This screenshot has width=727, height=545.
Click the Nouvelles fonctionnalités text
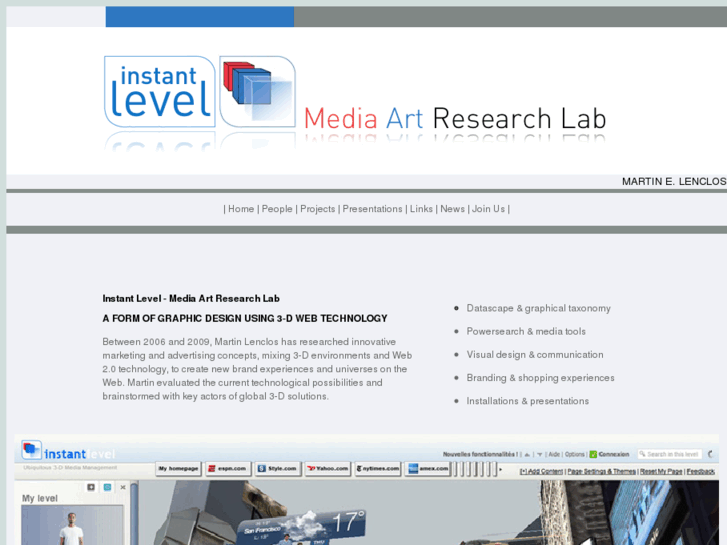tap(480, 454)
